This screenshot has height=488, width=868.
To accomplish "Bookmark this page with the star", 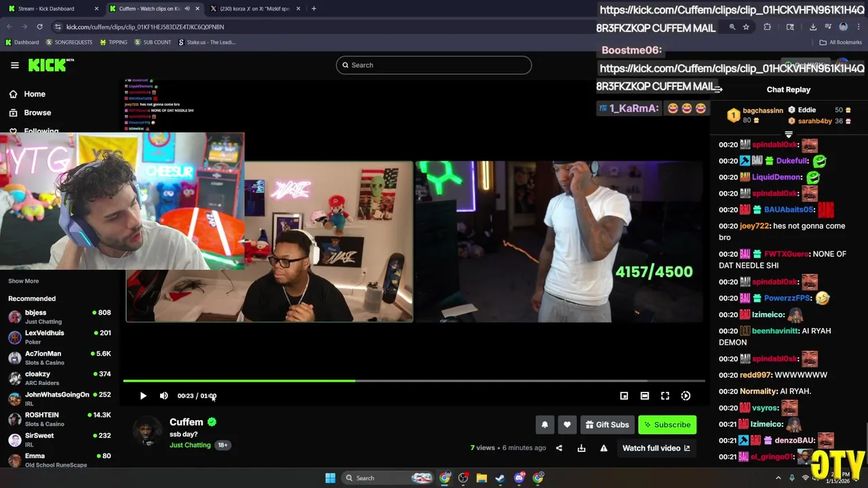I will pyautogui.click(x=746, y=27).
